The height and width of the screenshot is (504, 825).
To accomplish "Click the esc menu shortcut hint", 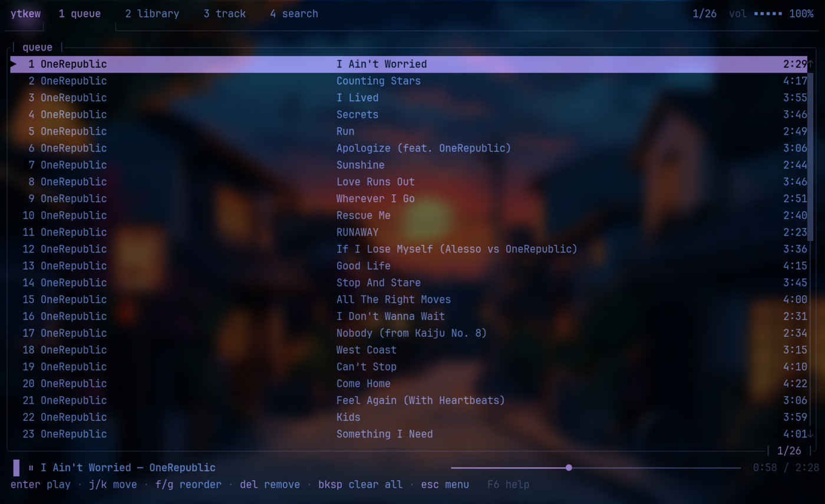I will coord(445,485).
